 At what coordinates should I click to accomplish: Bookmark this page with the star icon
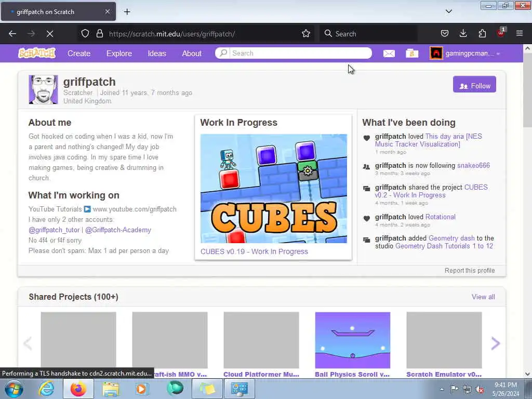[x=306, y=34]
